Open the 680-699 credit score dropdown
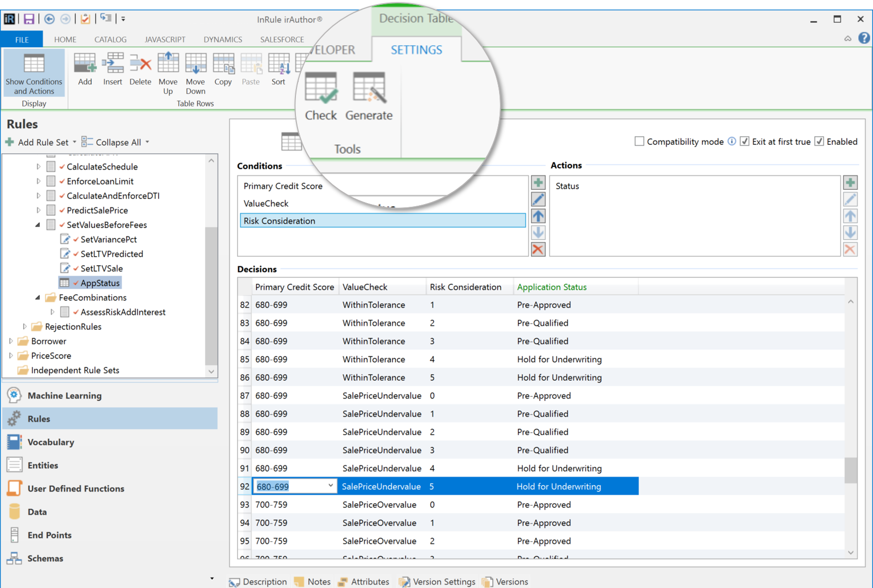 pos(330,486)
